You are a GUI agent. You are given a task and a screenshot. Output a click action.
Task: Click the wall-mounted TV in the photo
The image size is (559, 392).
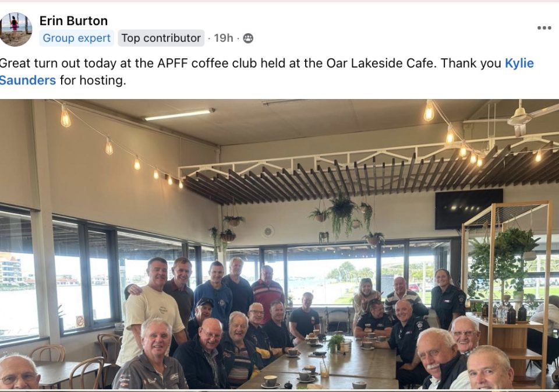pyautogui.click(x=468, y=209)
